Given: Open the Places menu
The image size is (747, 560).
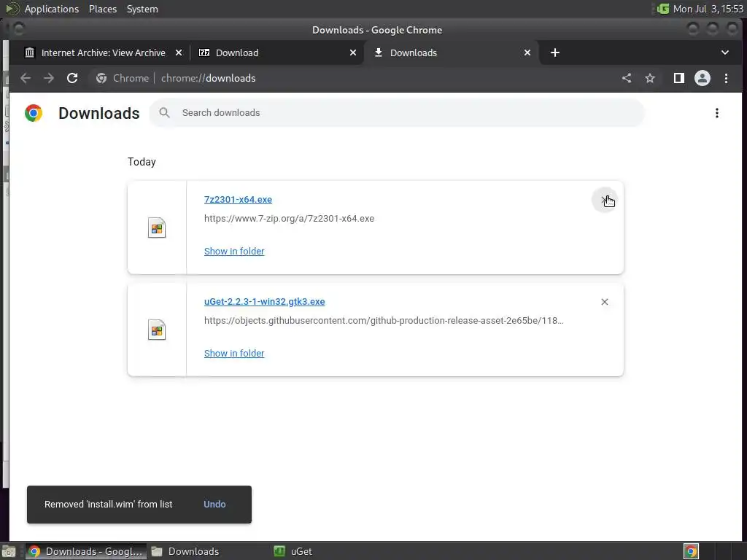Looking at the screenshot, I should tap(103, 9).
